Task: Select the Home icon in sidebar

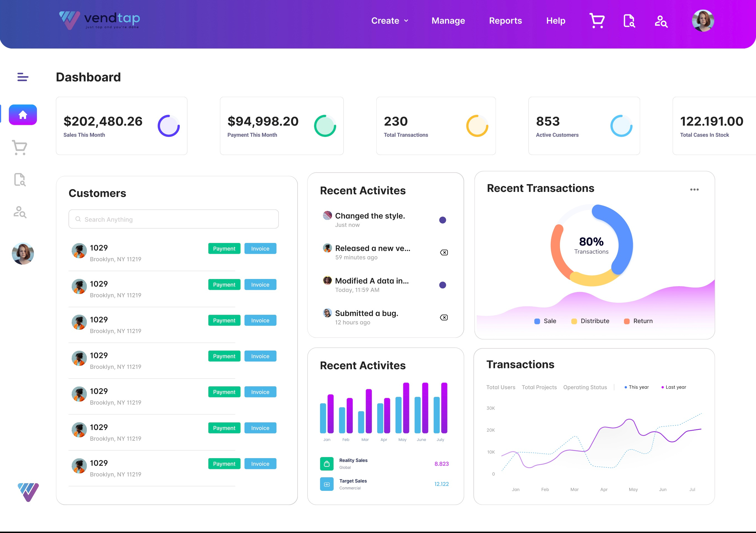Action: (23, 115)
